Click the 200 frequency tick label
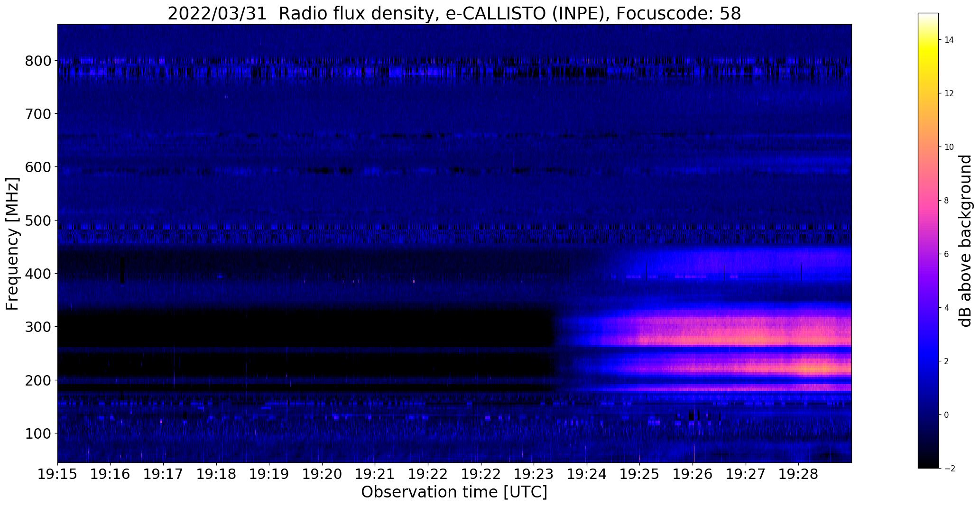This screenshot has width=980, height=506. 37,380
